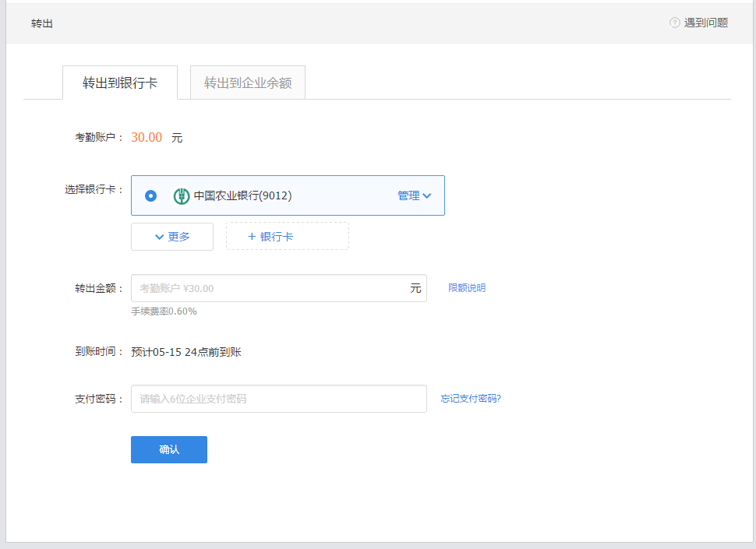The image size is (756, 549).
Task: Open the 管理 dropdown for the bank card
Action: tap(408, 196)
